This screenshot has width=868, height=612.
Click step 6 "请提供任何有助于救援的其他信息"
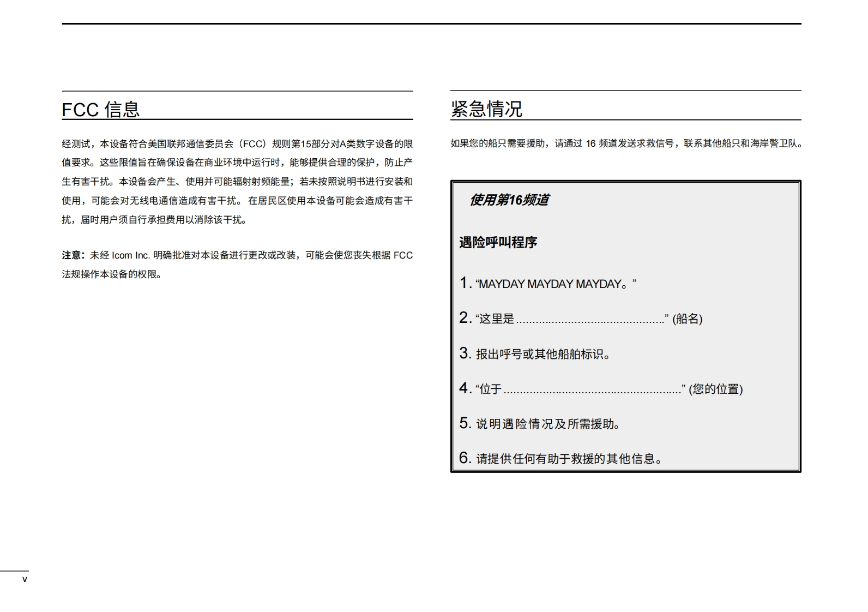click(x=569, y=459)
